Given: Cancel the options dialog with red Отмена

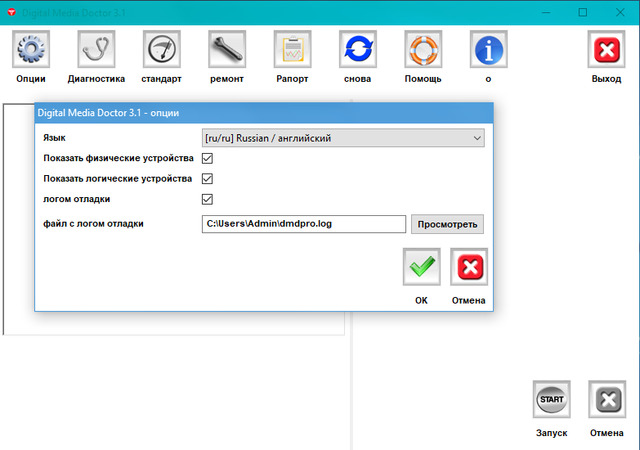Looking at the screenshot, I should click(468, 267).
